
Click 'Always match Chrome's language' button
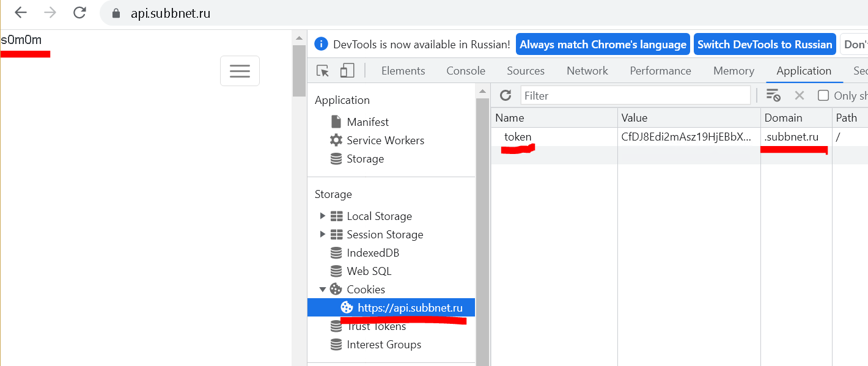(603, 45)
